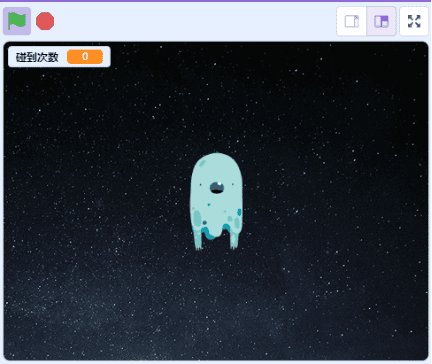Enter full screen stage mode
Viewport: 432px width, 364px height.
pyautogui.click(x=414, y=21)
